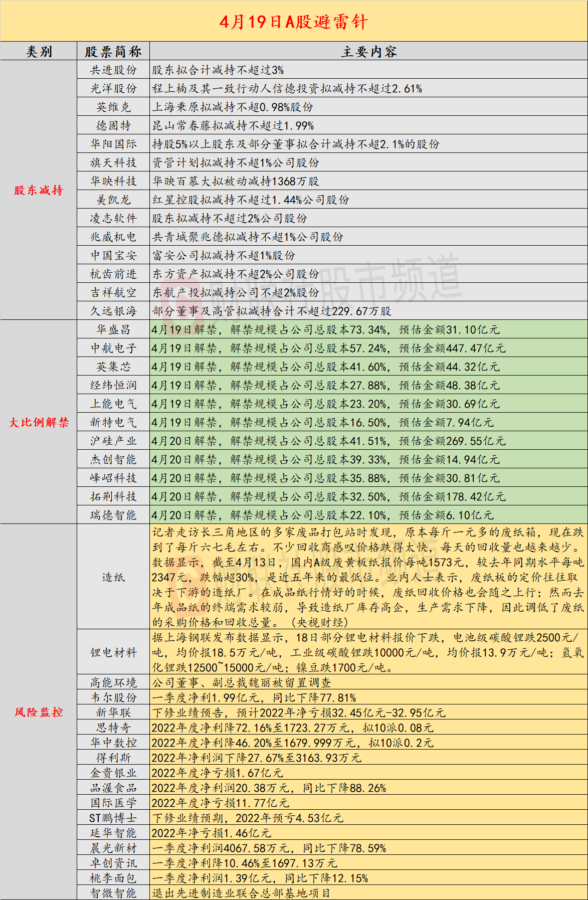Select the stock name 华盛昌
The width and height of the screenshot is (588, 900).
(113, 329)
